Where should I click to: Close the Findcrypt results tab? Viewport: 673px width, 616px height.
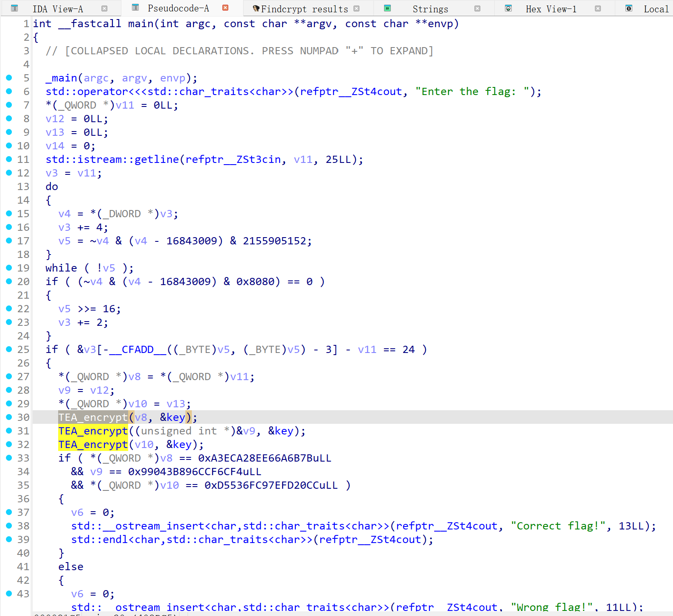pyautogui.click(x=356, y=8)
